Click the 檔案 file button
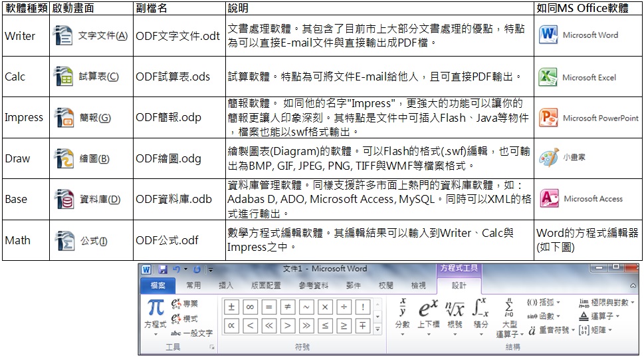The height and width of the screenshot is (358, 644). pos(158,285)
